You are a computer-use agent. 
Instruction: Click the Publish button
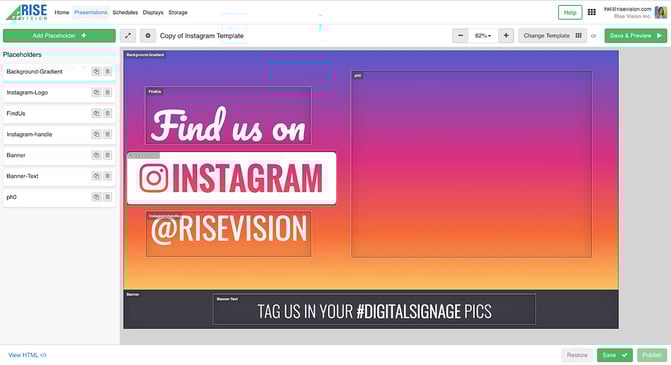pos(652,355)
